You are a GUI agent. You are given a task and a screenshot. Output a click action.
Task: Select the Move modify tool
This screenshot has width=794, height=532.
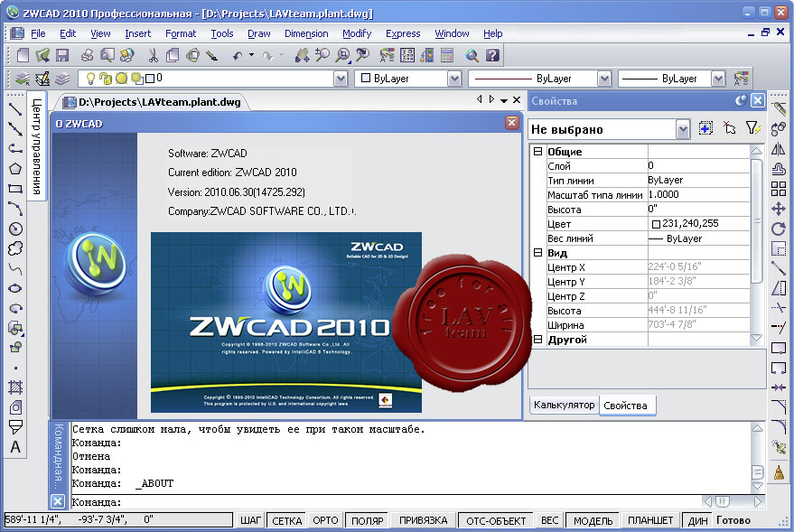(779, 209)
